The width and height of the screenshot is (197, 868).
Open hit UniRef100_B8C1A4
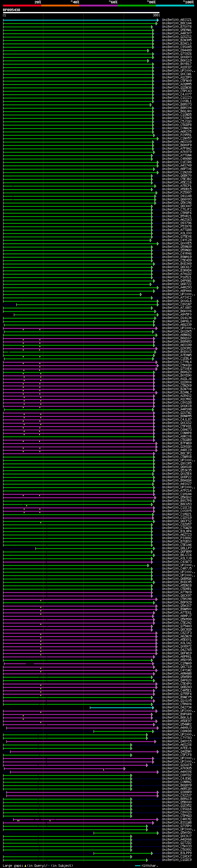(x=176, y=23)
